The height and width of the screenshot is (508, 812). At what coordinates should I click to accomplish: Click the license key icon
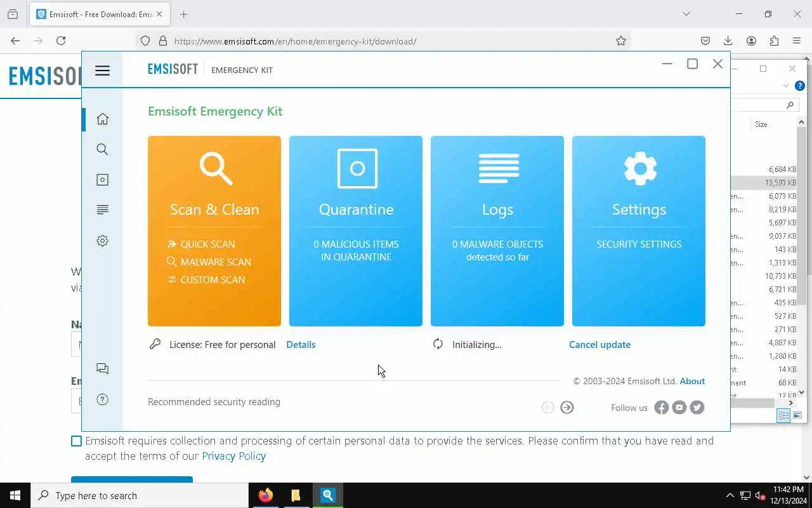click(155, 344)
